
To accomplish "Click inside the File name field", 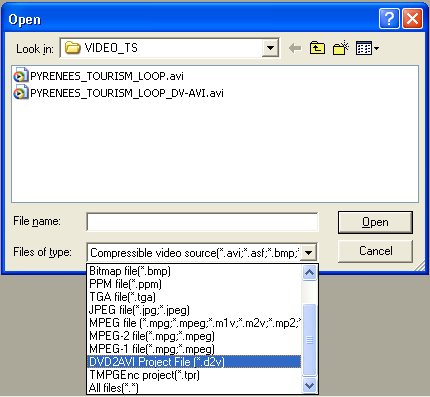I will click(202, 222).
